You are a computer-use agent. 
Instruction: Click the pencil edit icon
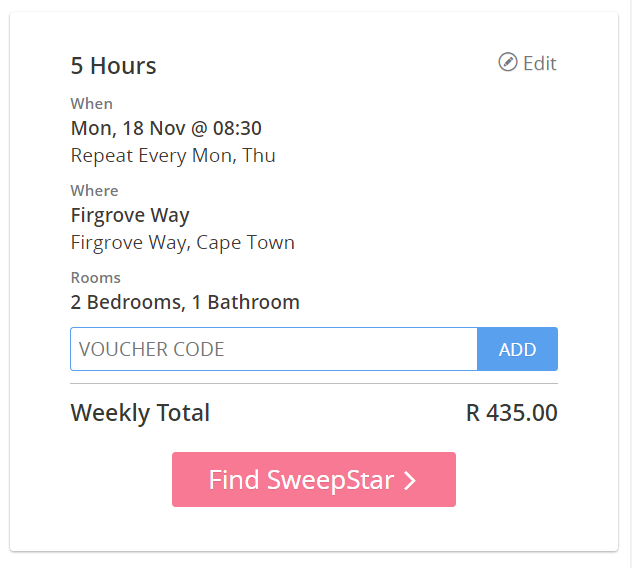tap(507, 62)
